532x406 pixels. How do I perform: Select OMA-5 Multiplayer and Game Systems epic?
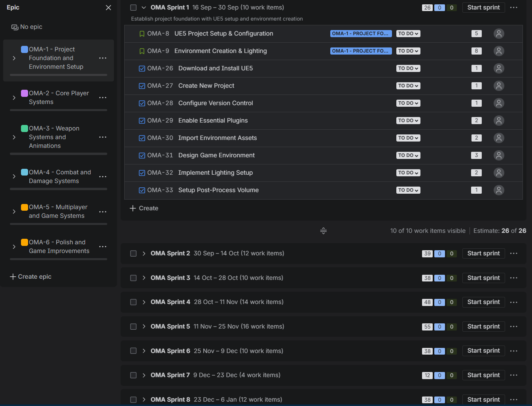[58, 211]
